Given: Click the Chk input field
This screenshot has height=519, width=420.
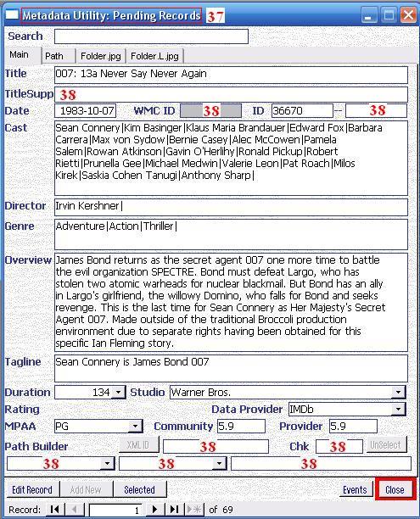Looking at the screenshot, I should coord(339,447).
